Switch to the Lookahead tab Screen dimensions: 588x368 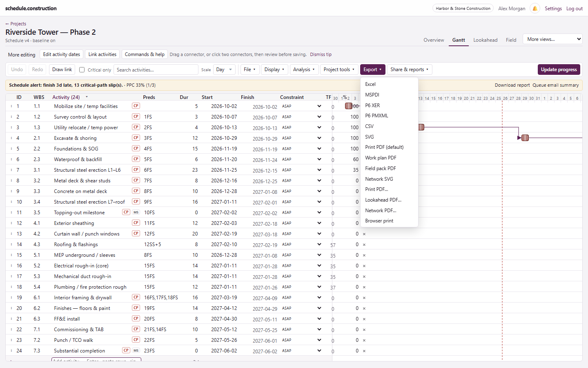click(485, 40)
